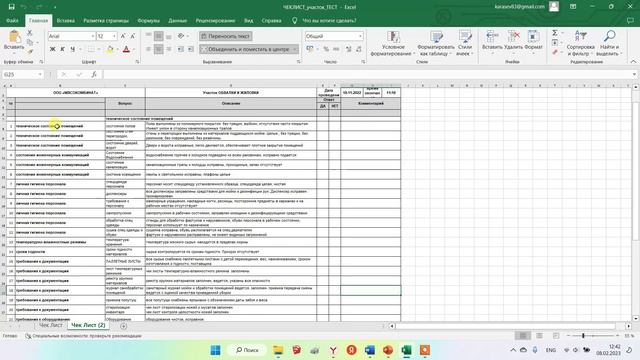Click the Paste (Вставить) clipboard icon
Screen dimensions: 640x360
(x=14, y=37)
